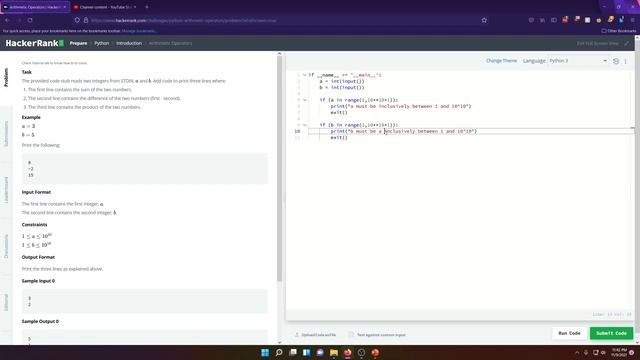640x360 pixels.
Task: Open Windows taskbar Search
Action: (x=279, y=352)
